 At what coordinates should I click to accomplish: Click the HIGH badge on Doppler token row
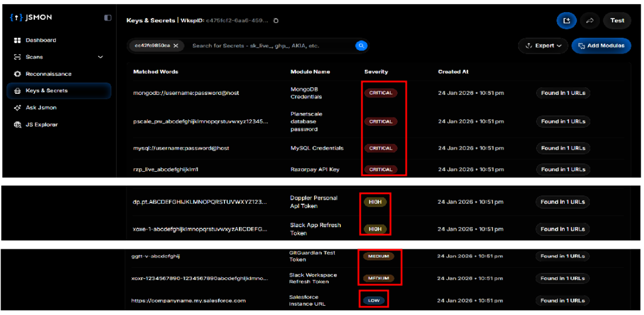click(375, 202)
